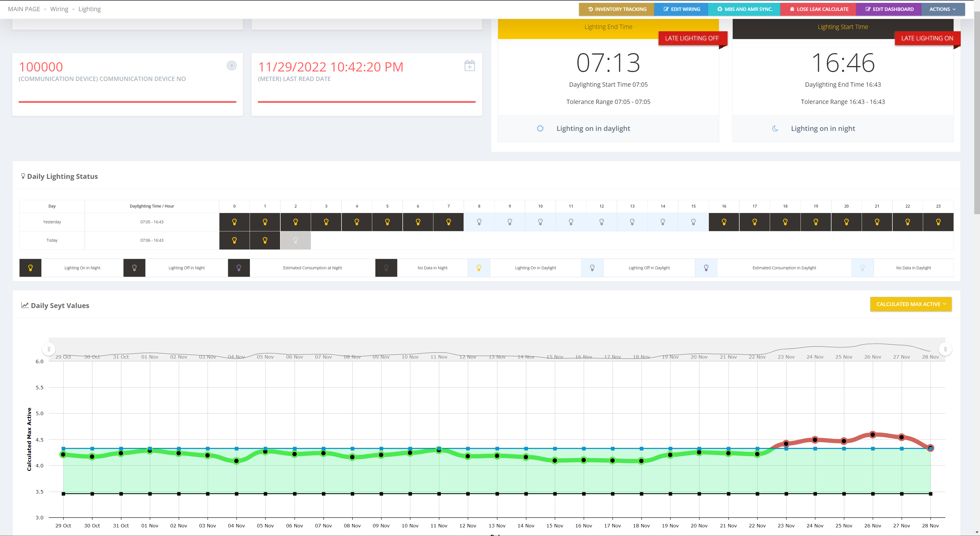The image size is (980, 536).
Task: Click the Lighting On in Night legend bulb
Action: click(30, 268)
